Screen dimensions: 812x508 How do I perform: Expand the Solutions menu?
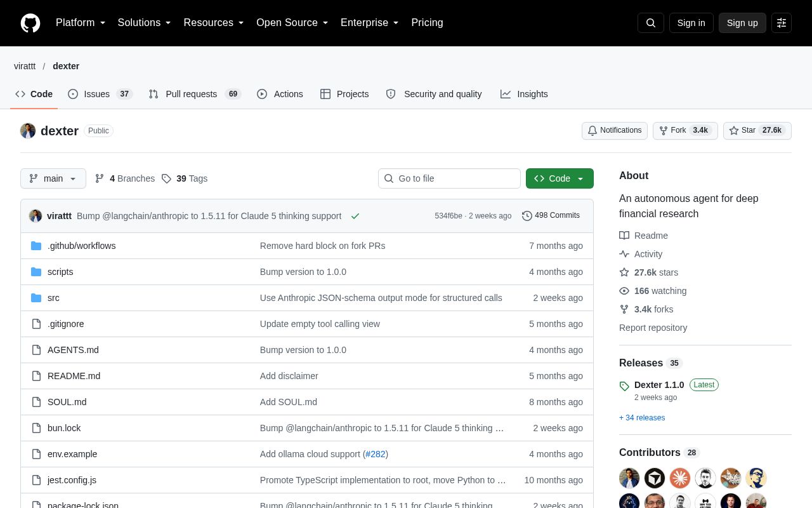[145, 23]
